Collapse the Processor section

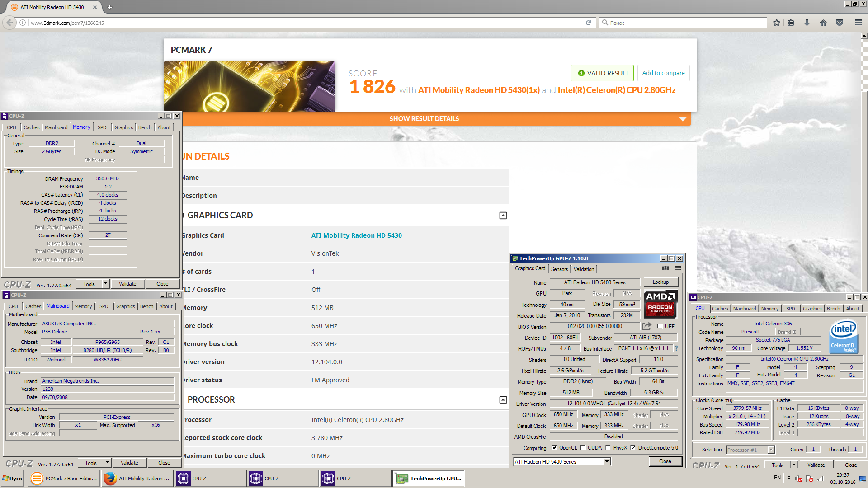503,400
